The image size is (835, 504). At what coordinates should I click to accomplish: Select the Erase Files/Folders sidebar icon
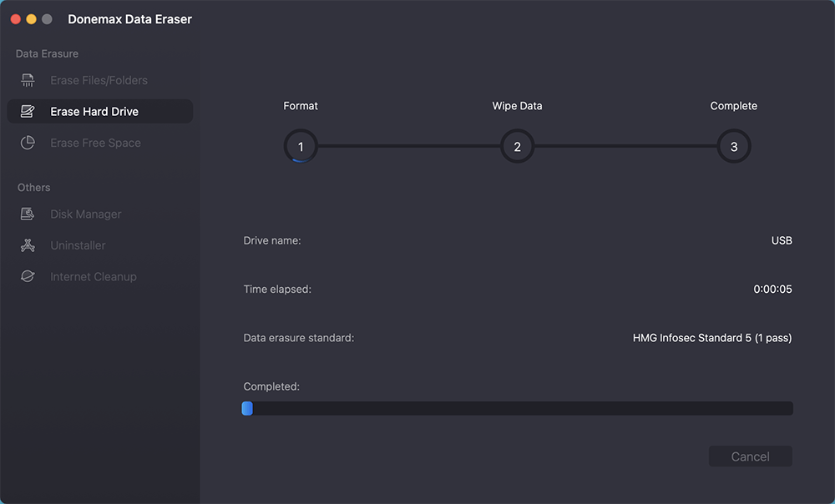(x=28, y=79)
